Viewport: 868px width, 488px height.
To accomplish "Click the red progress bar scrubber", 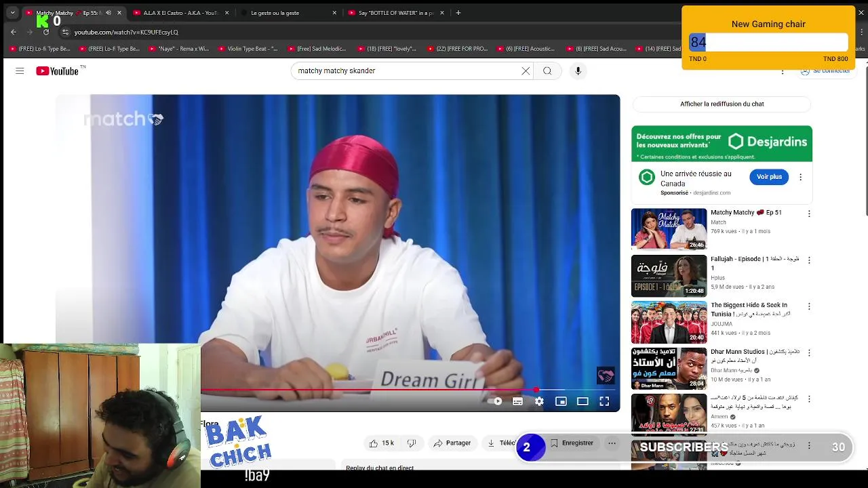I will tap(536, 390).
